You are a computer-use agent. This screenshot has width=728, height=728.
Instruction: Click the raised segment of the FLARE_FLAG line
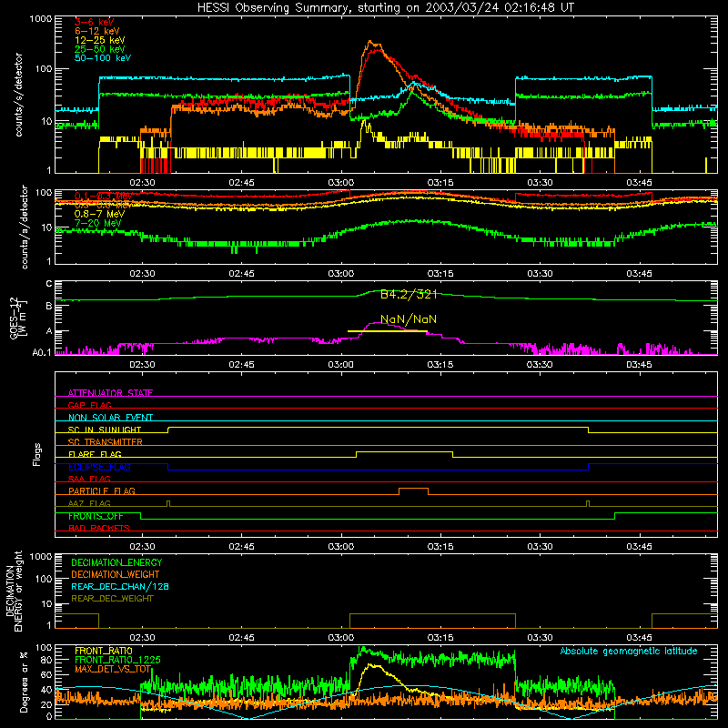(404, 451)
